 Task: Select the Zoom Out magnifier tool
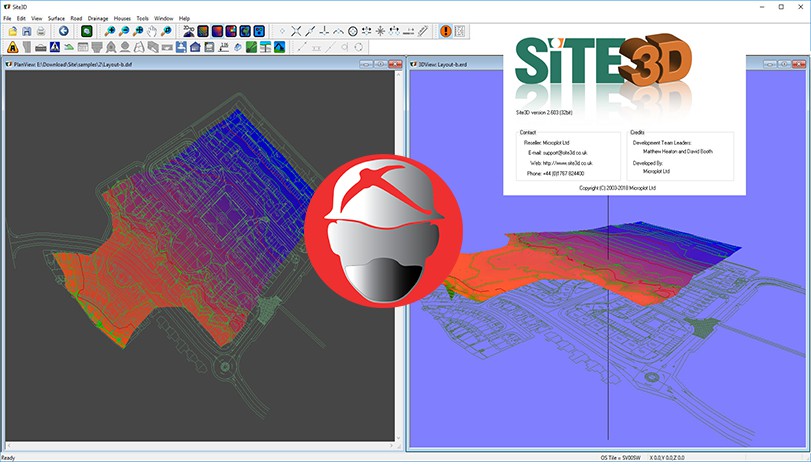click(124, 32)
